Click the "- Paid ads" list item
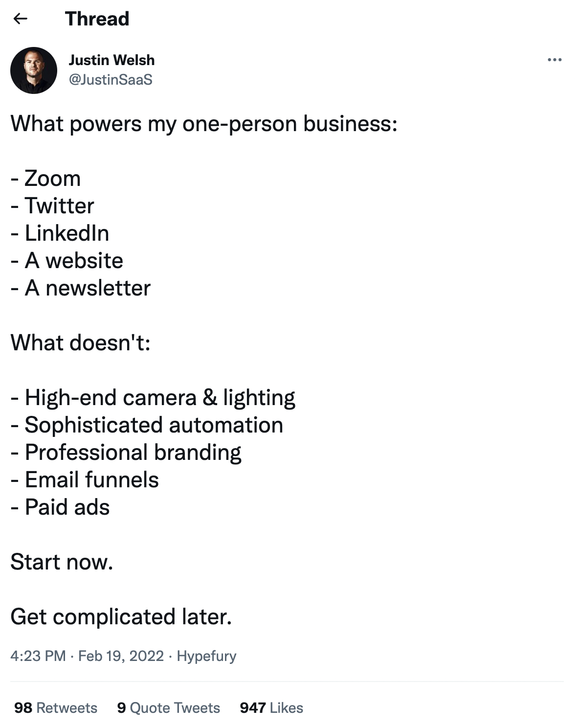 [x=60, y=507]
